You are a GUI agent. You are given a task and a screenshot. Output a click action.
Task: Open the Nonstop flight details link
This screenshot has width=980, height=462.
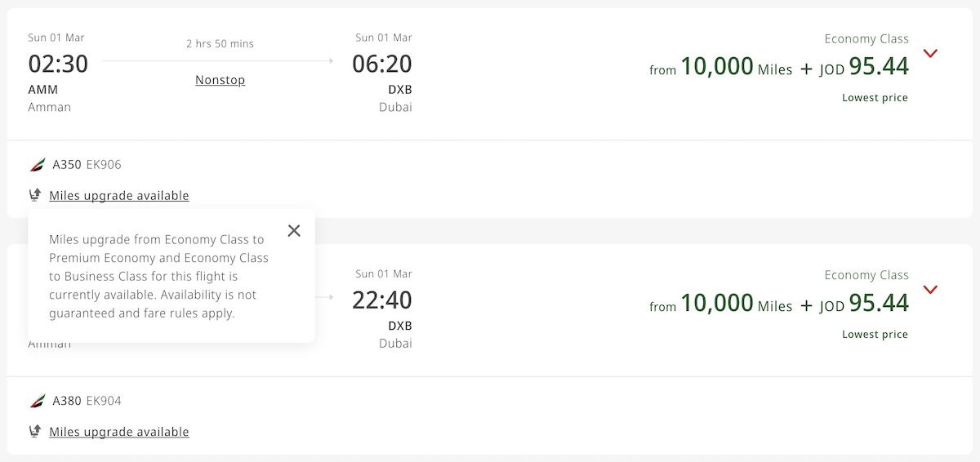[220, 80]
